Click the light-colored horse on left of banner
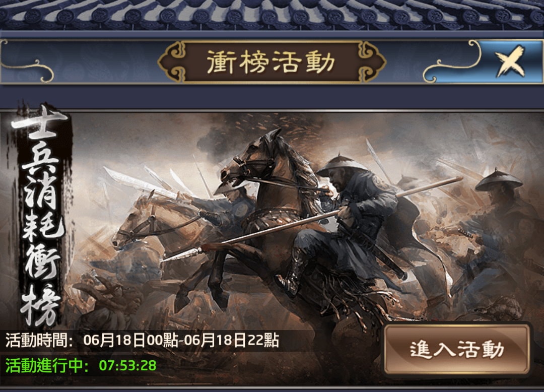Screen dimensions: 544x392 pyautogui.click(x=153, y=222)
